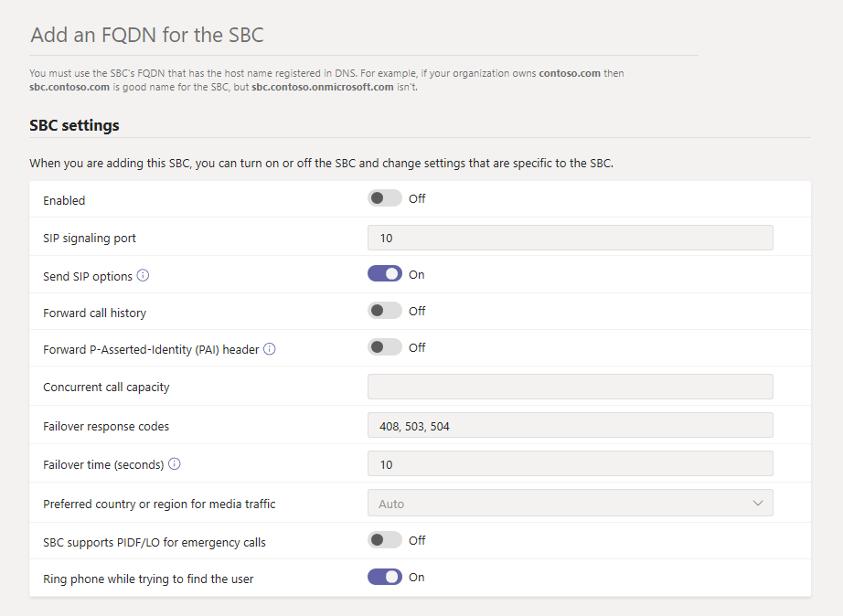Disable the Send SIP options switch
The width and height of the screenshot is (843, 616).
tap(385, 274)
